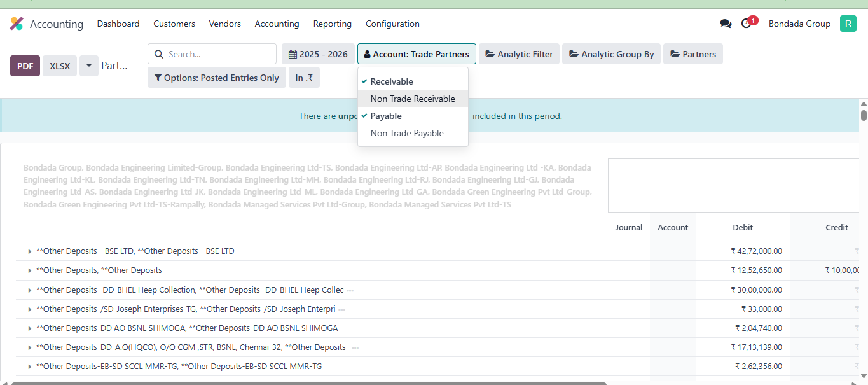Image resolution: width=868 pixels, height=385 pixels.
Task: Expand the DD-BHEL Heep Collection row
Action: 30,290
